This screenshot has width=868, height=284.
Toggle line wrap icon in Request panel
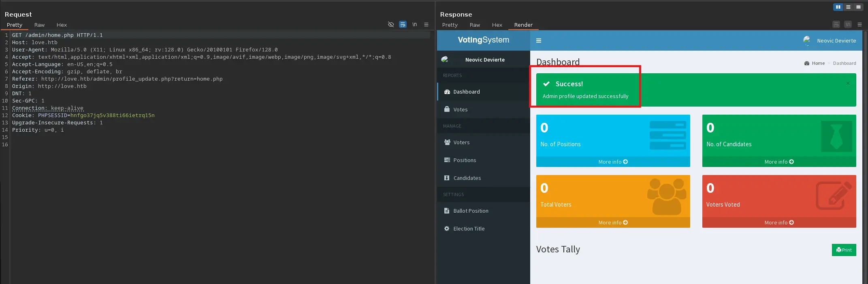(403, 24)
